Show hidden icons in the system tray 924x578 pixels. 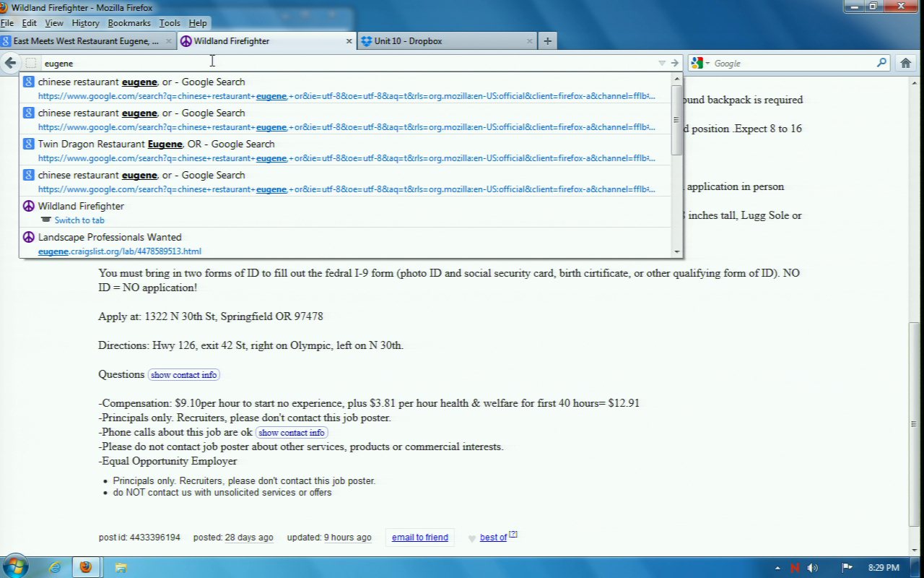pyautogui.click(x=777, y=568)
